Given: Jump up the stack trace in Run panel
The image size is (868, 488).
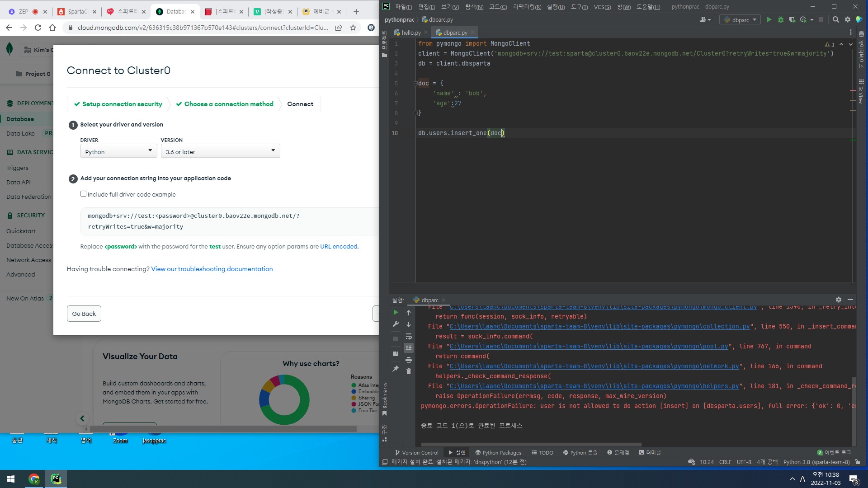Looking at the screenshot, I should pyautogui.click(x=409, y=313).
